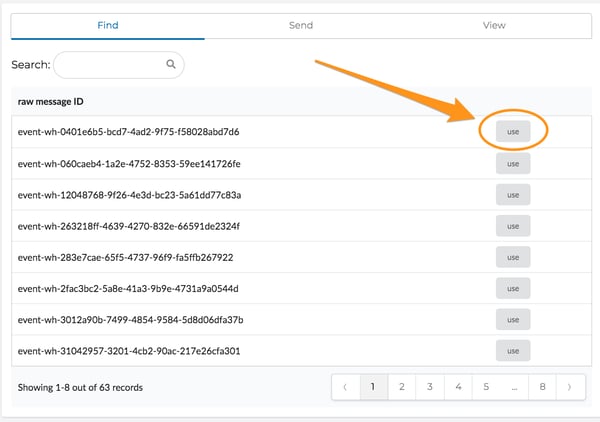Use message event-wh-2fac3bc2 row button
Image resolution: width=600 pixels, height=422 pixels.
pos(513,288)
